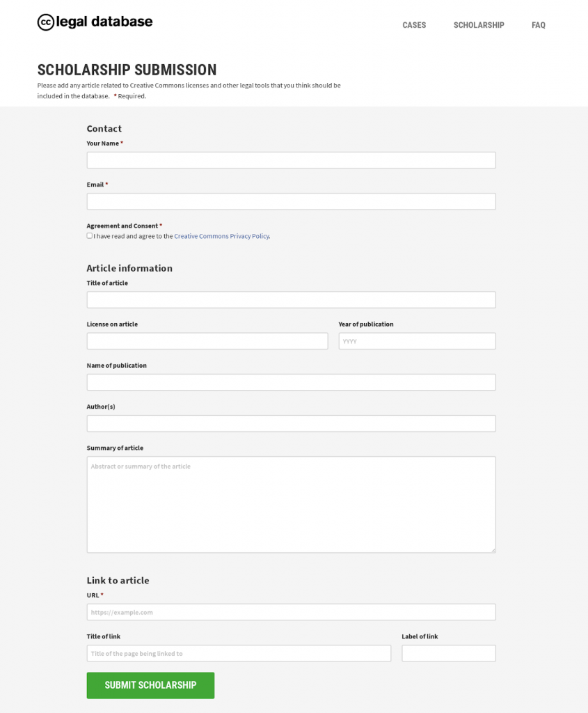Click the Your Name input field
Screen dimensions: 588x713
point(291,160)
